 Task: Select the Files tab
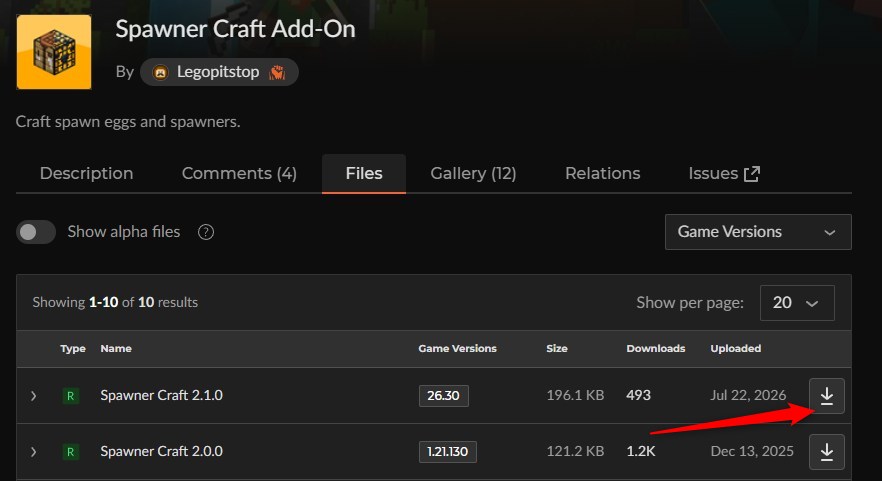coord(364,173)
